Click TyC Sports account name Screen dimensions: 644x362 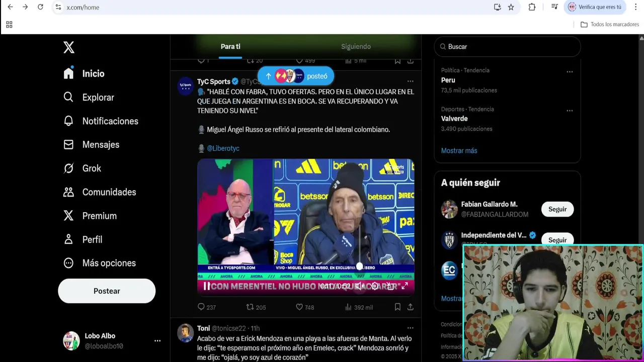tap(213, 81)
